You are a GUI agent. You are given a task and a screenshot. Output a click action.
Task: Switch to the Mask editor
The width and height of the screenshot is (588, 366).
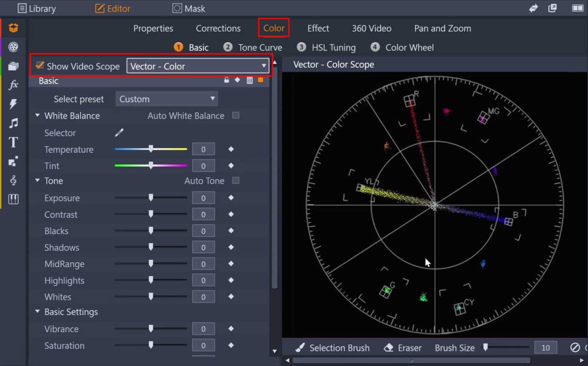(x=188, y=8)
